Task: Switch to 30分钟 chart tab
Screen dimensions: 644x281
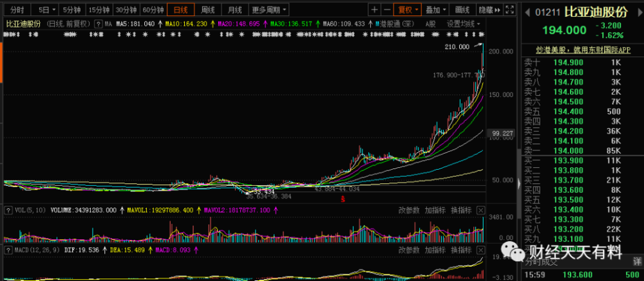Action: coord(126,10)
